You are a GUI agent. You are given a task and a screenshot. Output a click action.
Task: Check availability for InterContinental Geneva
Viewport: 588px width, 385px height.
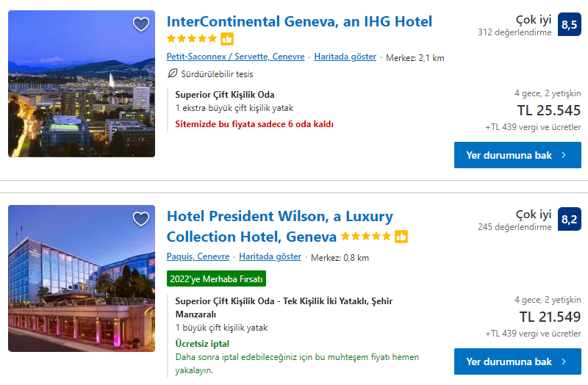pyautogui.click(x=517, y=155)
